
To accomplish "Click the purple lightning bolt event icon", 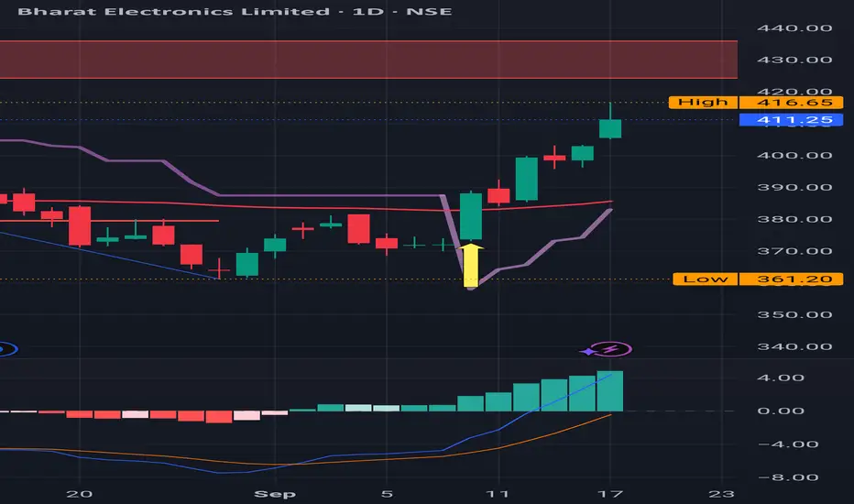I will click(x=610, y=349).
